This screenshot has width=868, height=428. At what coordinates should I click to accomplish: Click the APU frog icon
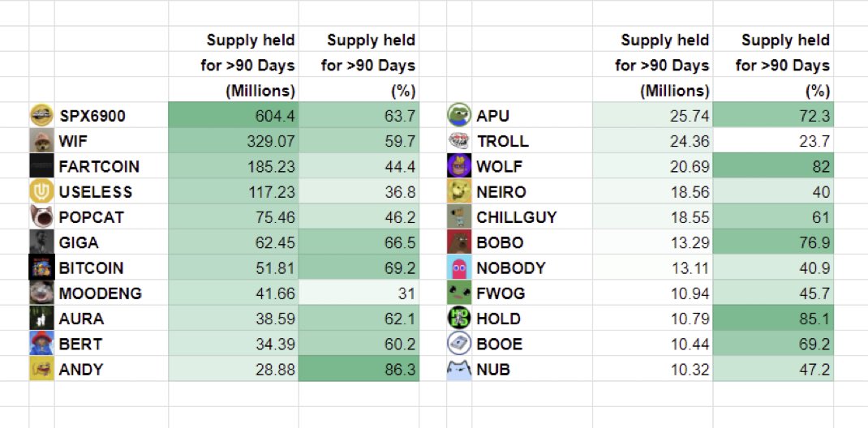(459, 116)
